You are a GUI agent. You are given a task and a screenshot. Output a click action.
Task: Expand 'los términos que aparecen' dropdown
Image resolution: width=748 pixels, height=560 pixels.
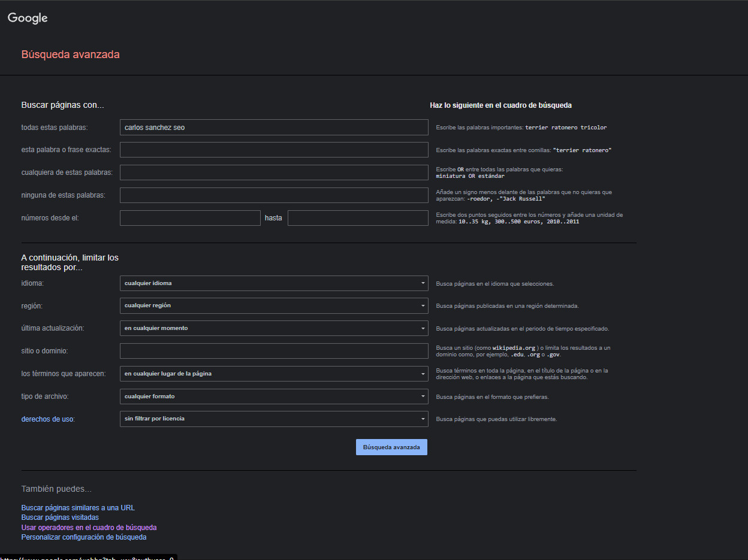tap(274, 374)
